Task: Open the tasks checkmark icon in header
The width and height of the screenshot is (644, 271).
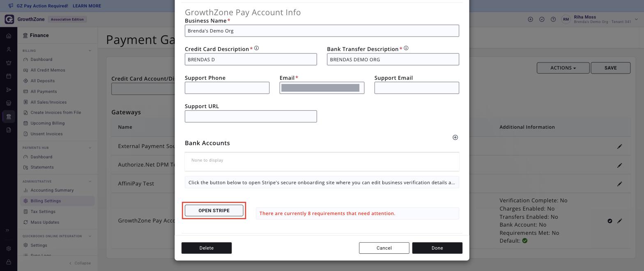Action: (542, 19)
